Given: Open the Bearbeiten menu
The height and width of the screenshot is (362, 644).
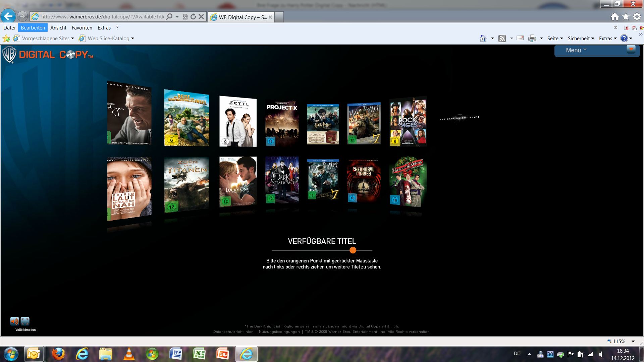Looking at the screenshot, I should click(33, 28).
